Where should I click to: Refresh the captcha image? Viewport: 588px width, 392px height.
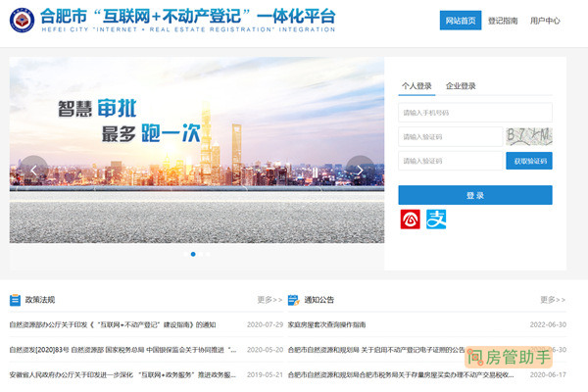(x=529, y=136)
